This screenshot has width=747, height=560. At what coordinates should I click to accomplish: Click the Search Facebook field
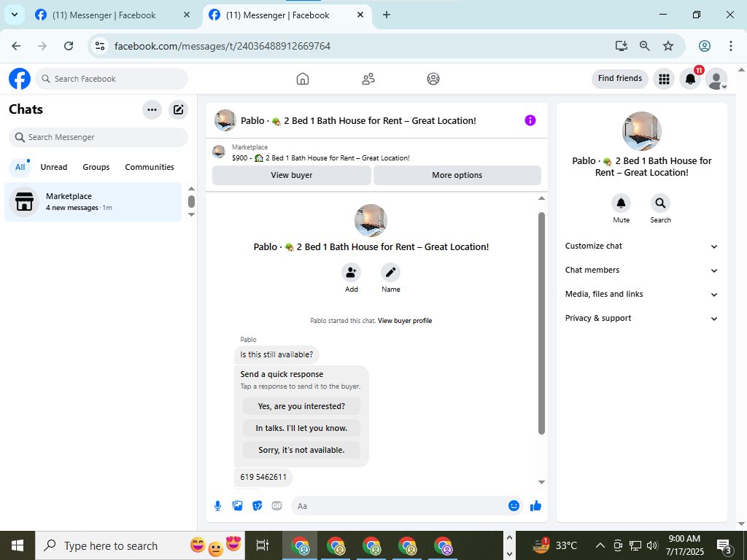click(112, 79)
